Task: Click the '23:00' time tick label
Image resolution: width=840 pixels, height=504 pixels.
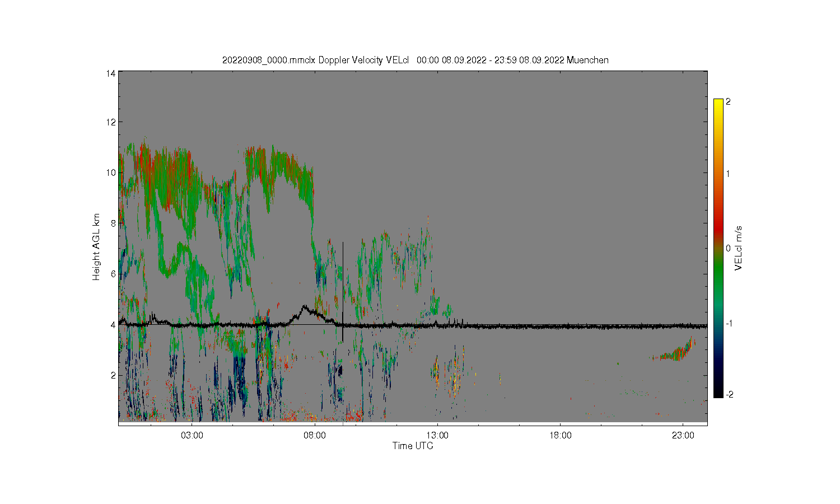Action: [x=683, y=436]
